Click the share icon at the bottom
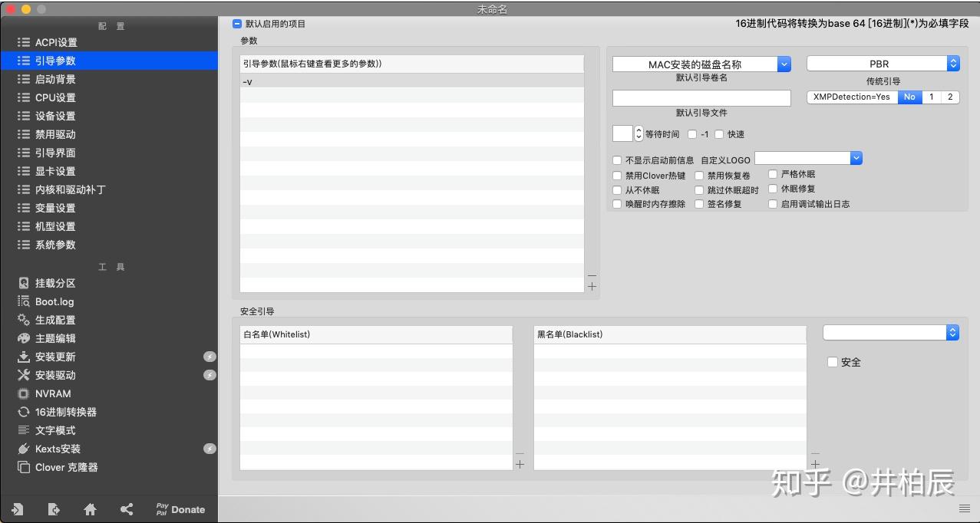The image size is (980, 523). [x=127, y=508]
